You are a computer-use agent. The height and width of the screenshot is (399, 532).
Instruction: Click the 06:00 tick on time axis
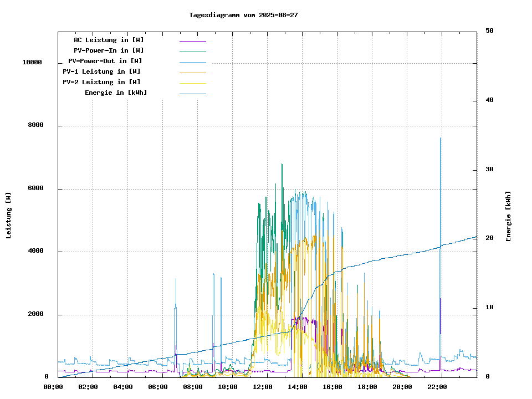tap(157, 387)
